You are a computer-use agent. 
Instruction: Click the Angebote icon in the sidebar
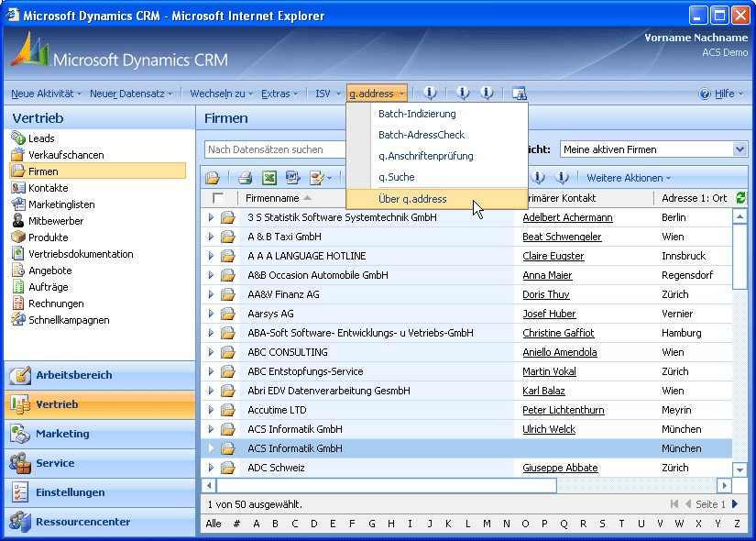(x=18, y=270)
